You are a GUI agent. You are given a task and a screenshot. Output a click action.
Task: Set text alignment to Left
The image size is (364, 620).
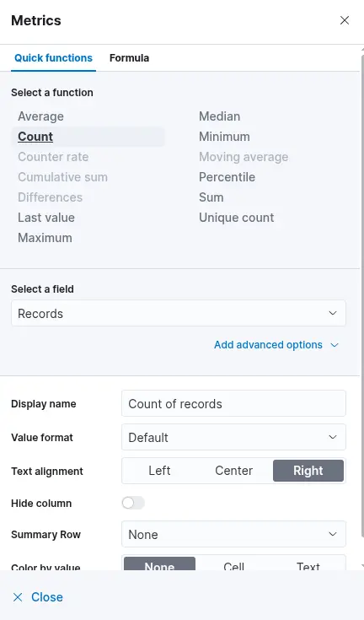coord(159,471)
